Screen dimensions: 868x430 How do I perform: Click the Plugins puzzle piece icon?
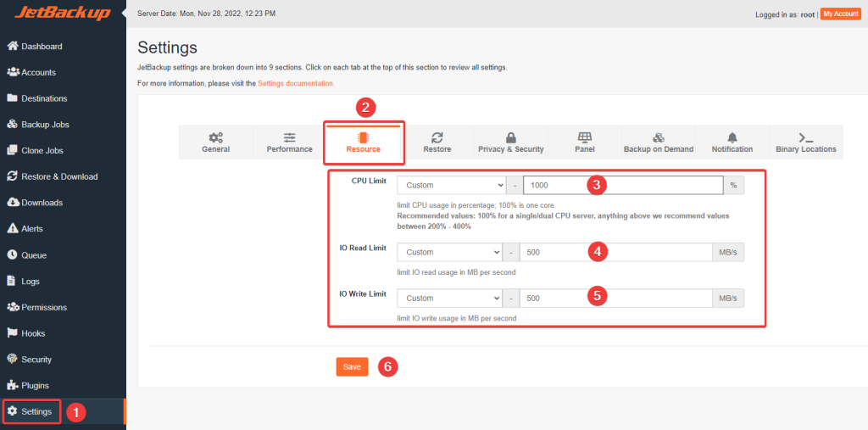coord(12,385)
